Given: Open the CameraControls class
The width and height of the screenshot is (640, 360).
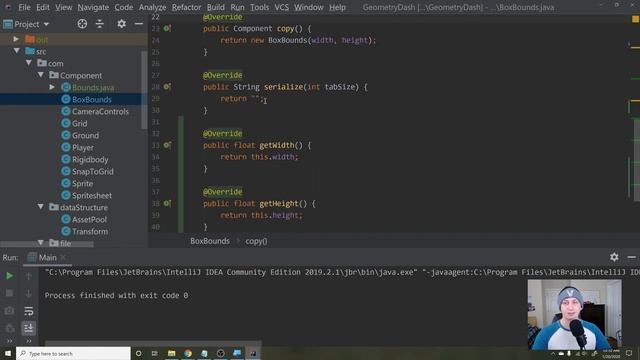Looking at the screenshot, I should [x=100, y=111].
